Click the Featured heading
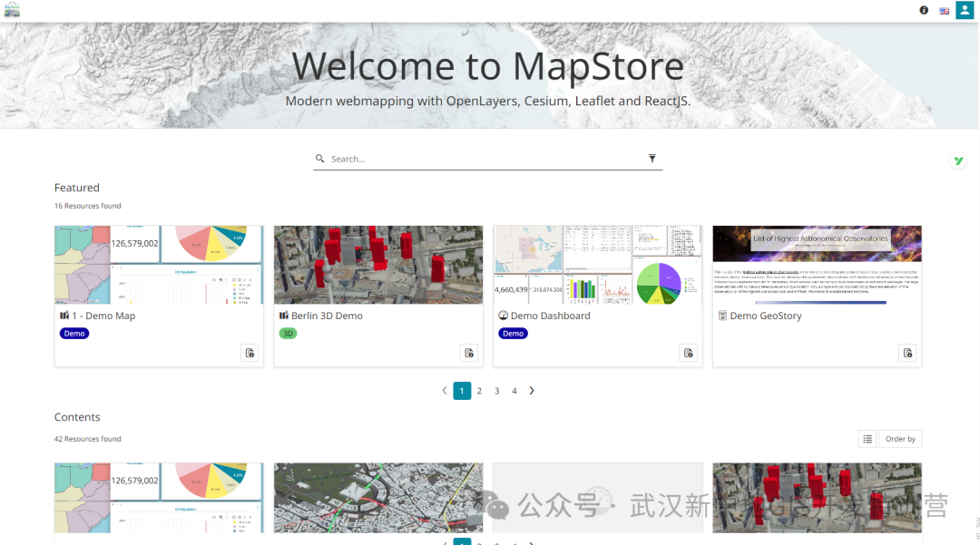The image size is (980, 545). click(x=77, y=188)
